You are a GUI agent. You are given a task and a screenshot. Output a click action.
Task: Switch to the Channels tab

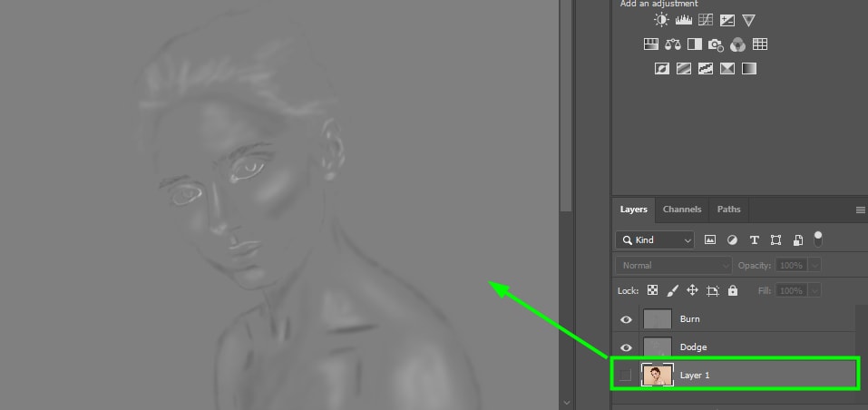click(682, 210)
